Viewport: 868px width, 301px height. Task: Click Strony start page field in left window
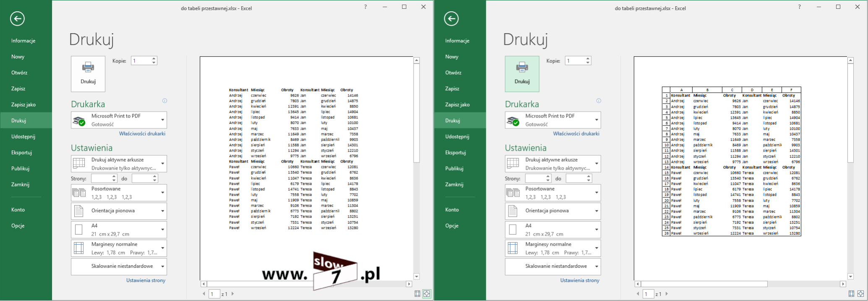(101, 178)
